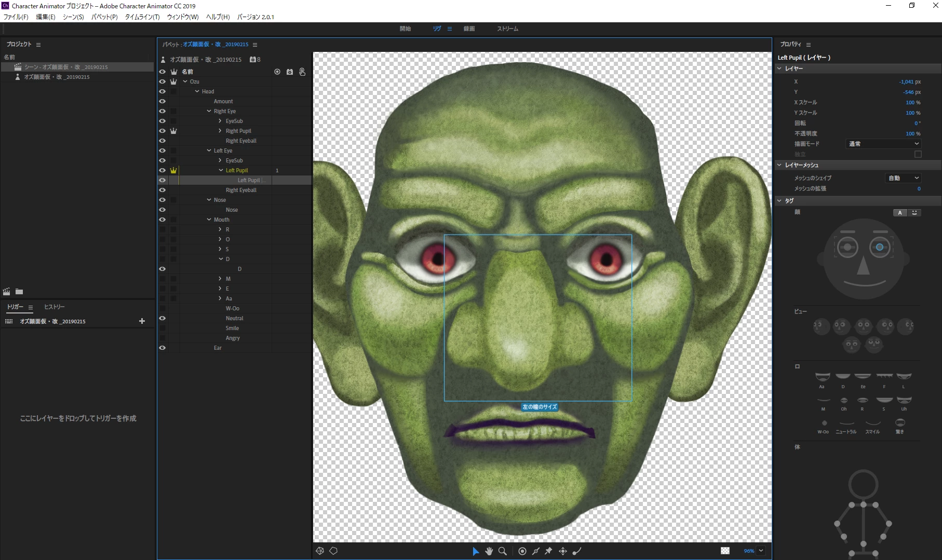
Task: Click the new scene clapperboard icon
Action: (x=7, y=292)
